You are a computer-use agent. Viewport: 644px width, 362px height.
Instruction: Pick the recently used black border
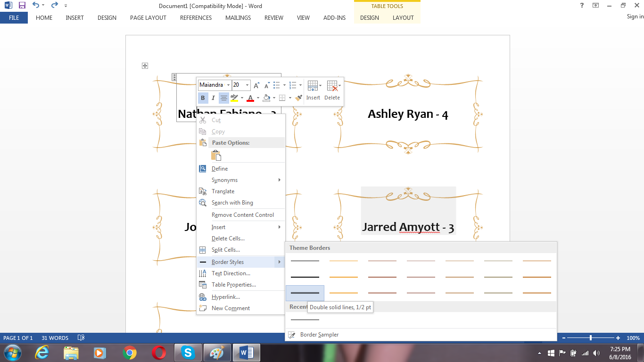click(305, 320)
